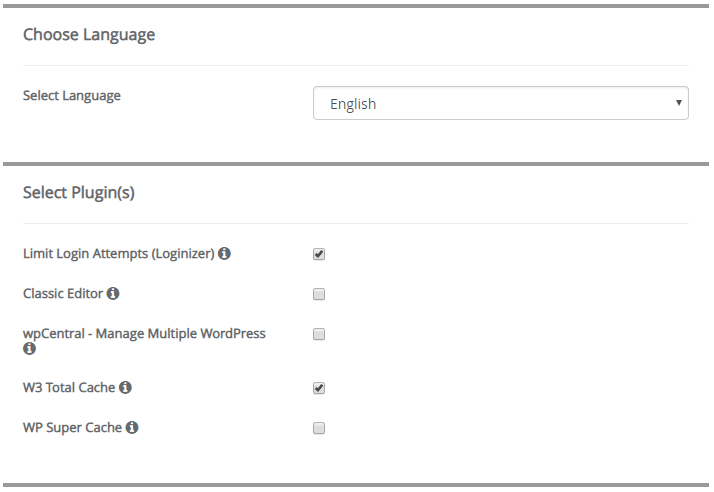Click the W3 Total Cache label text

(69, 387)
